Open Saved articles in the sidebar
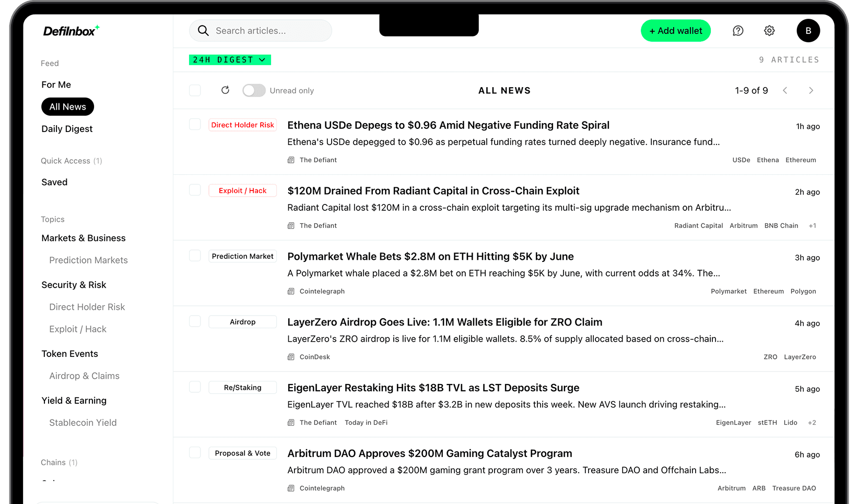This screenshot has height=504, width=857. click(x=54, y=182)
